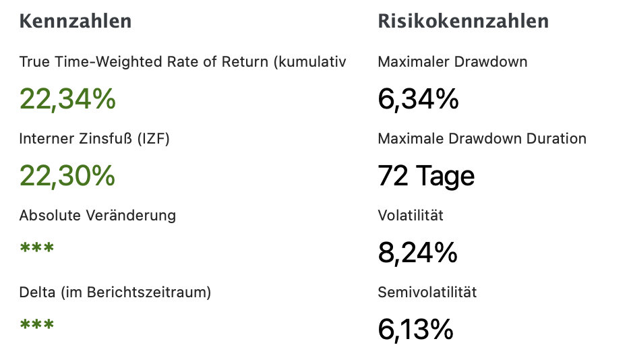This screenshot has width=629, height=364.
Task: Select the 6,13% semivolatility value
Action: pyautogui.click(x=415, y=330)
